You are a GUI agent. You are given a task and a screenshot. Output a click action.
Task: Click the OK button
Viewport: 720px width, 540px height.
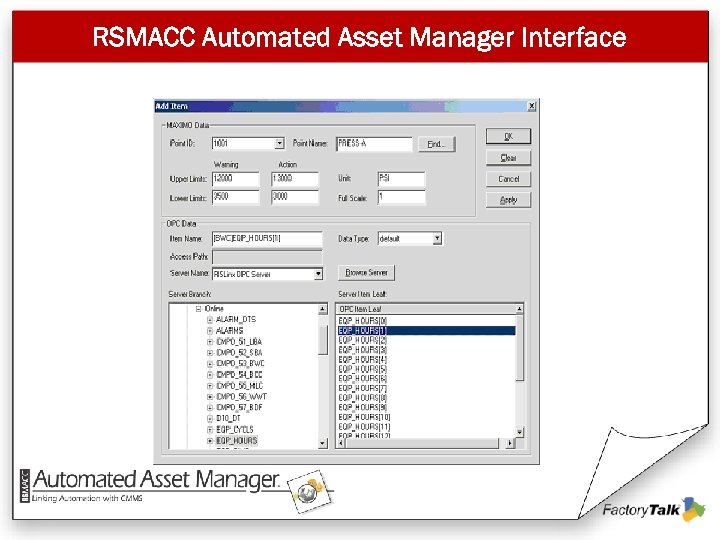click(x=508, y=136)
